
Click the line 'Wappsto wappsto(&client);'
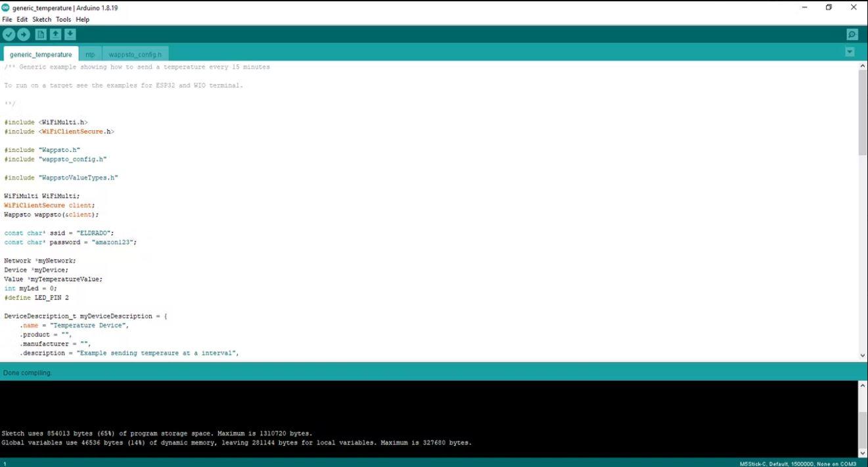click(x=51, y=214)
